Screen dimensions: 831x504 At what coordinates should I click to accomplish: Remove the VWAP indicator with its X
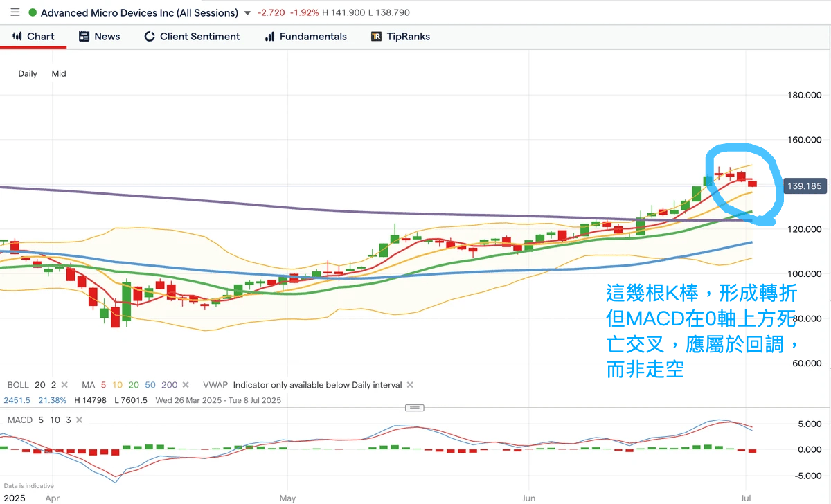(x=410, y=385)
